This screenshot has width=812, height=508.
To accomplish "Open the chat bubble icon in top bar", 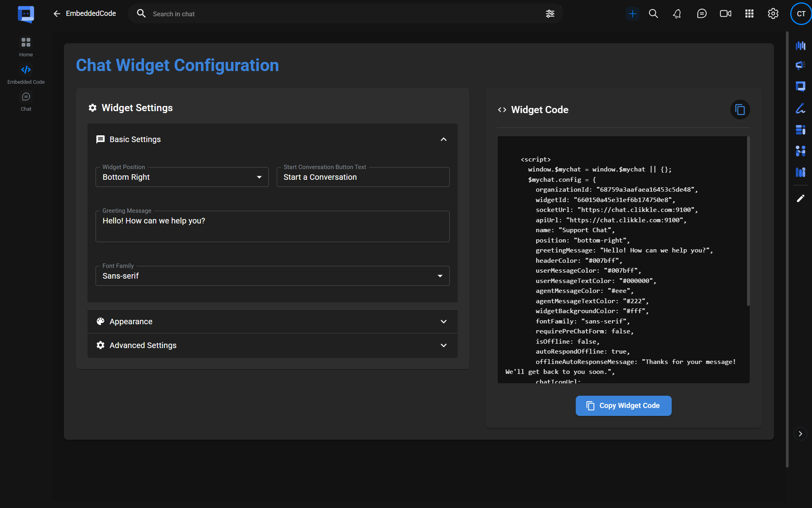I will [701, 14].
